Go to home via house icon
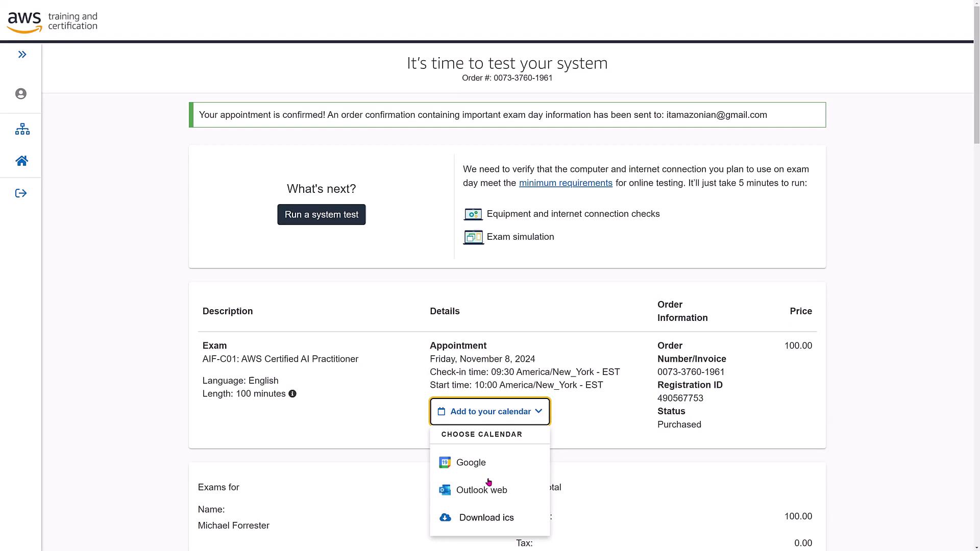980x551 pixels. (x=21, y=161)
